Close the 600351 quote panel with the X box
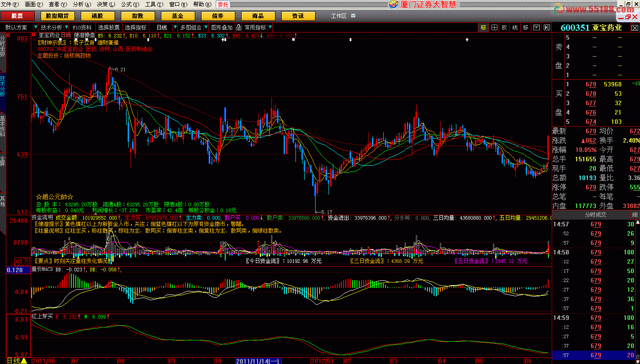This screenshot has width=640, height=364. 635,28
